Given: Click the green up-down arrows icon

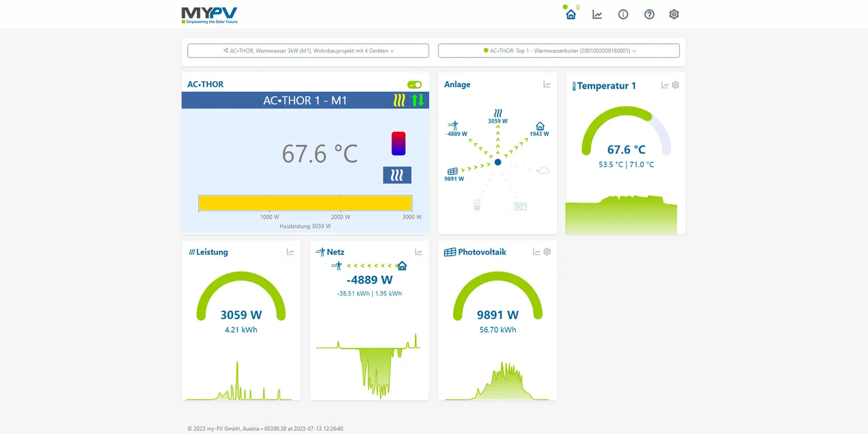Looking at the screenshot, I should pos(418,101).
